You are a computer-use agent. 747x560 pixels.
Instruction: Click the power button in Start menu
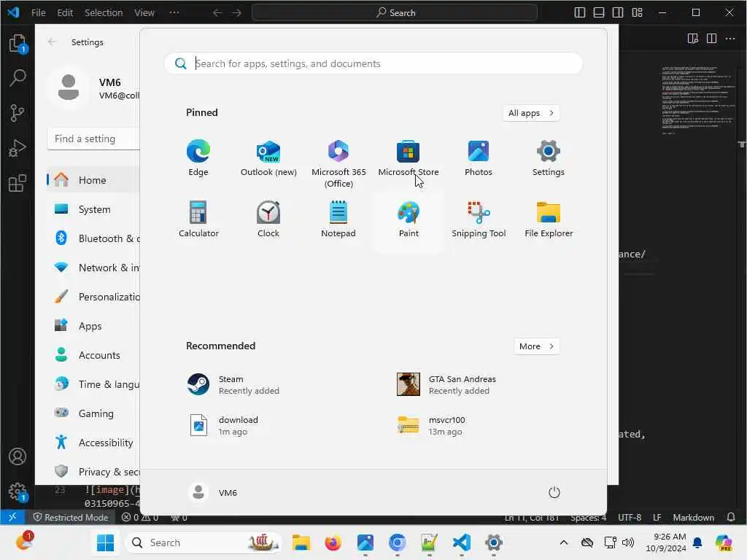554,492
